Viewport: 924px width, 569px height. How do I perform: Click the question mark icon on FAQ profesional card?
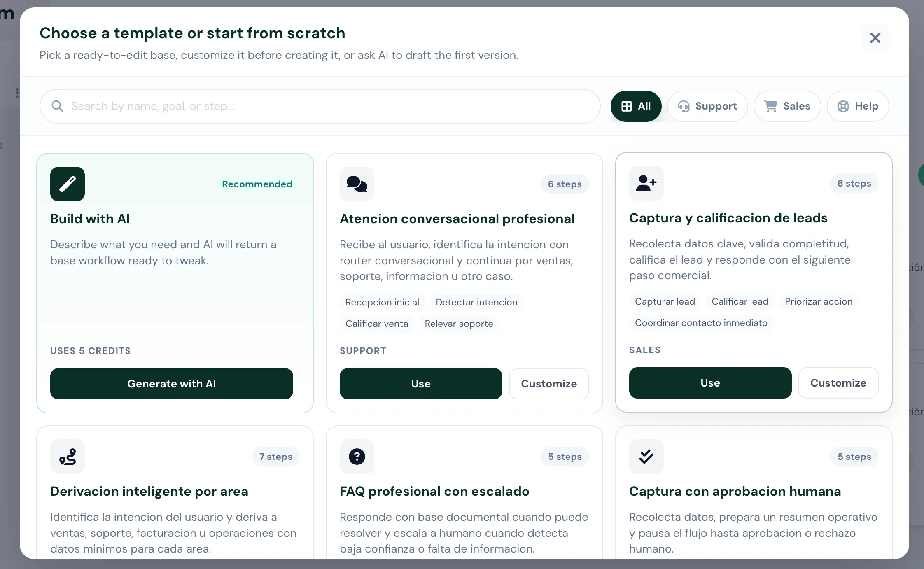click(357, 457)
